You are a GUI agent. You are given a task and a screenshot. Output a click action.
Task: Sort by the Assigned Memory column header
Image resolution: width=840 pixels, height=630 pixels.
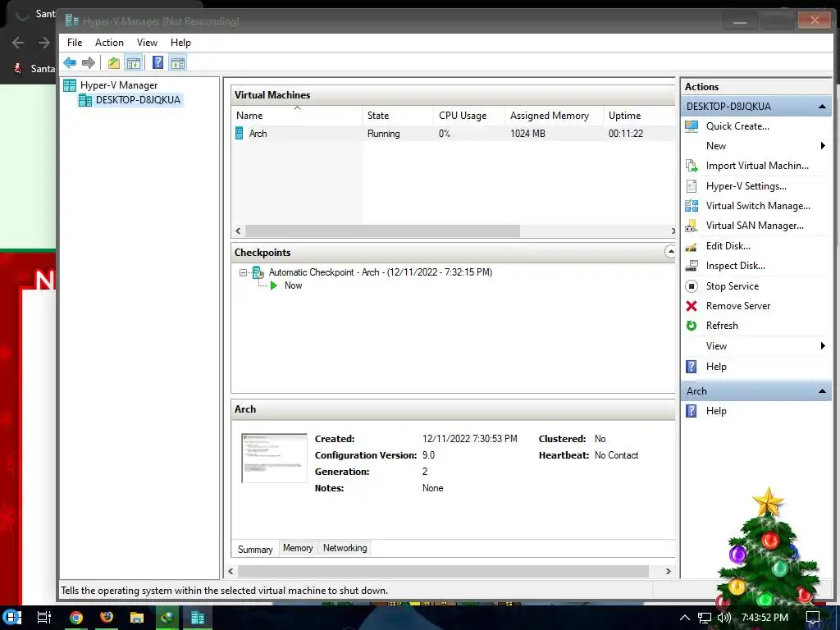pos(555,116)
